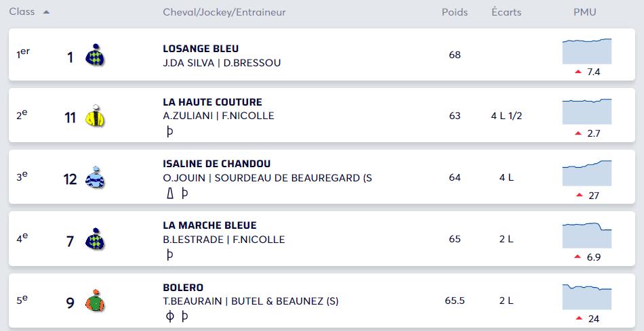
Task: Click the equipment icon under La Marche Bleue
Action: [x=169, y=255]
